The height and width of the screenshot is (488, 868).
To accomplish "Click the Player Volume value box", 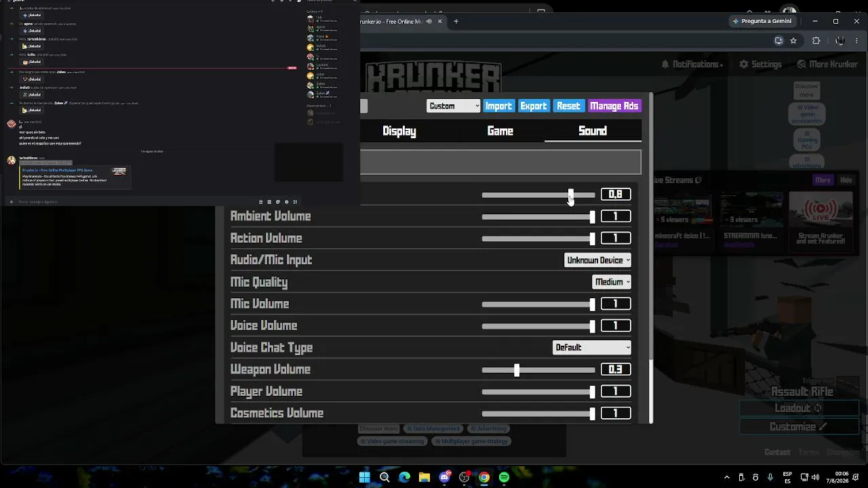I will tap(616, 391).
